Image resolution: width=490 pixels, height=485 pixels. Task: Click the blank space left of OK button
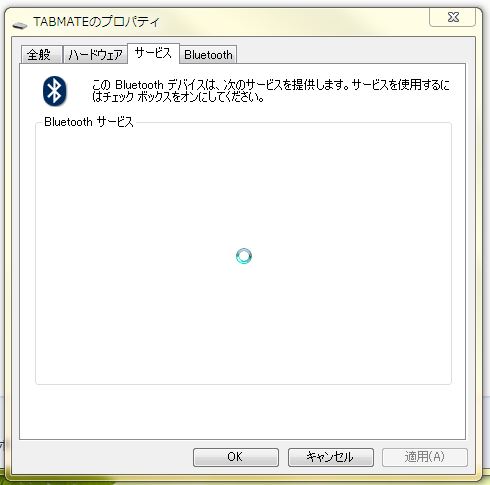coord(105,457)
